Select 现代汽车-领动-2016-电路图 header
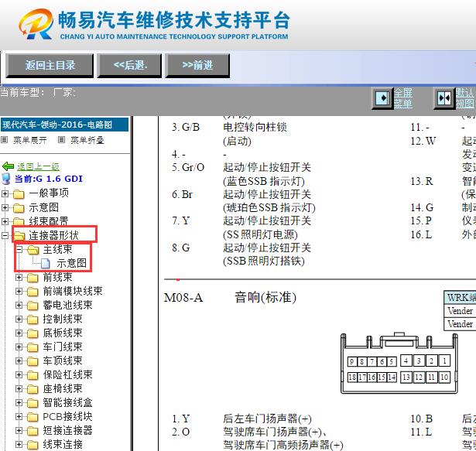This screenshot has height=451, width=476. [64, 125]
